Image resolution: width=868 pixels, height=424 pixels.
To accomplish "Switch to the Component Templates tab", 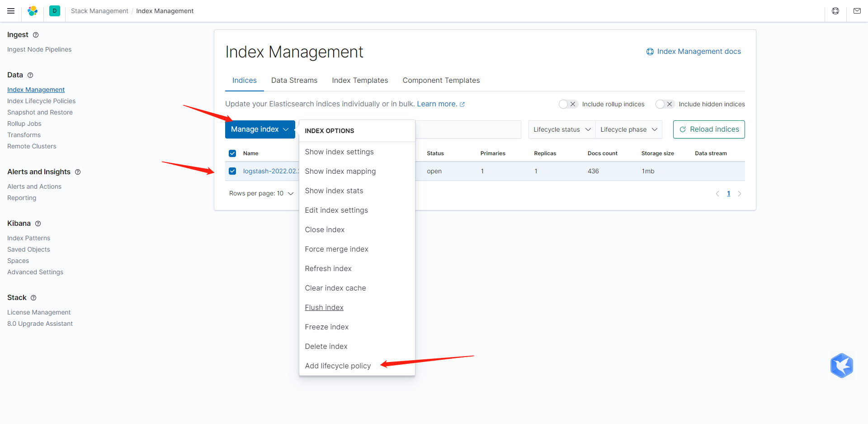I will (x=441, y=81).
